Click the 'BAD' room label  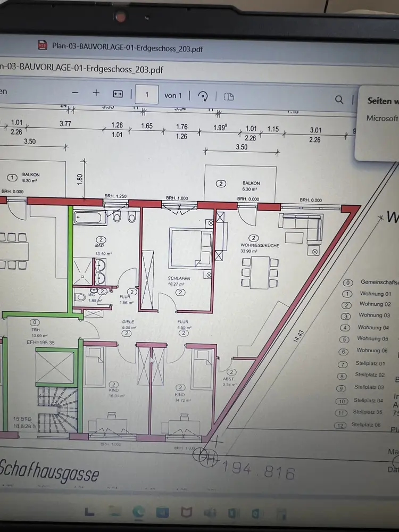click(x=99, y=245)
